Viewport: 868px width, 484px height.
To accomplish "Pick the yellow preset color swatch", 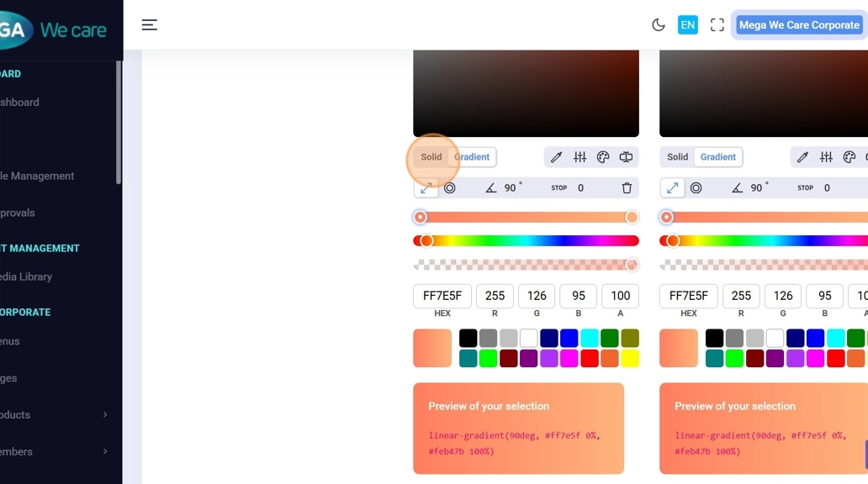I will (630, 359).
